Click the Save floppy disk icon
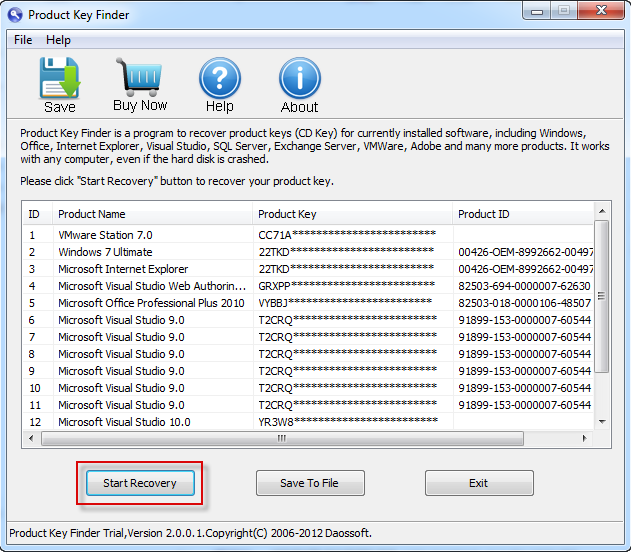This screenshot has width=631, height=552. 59,78
